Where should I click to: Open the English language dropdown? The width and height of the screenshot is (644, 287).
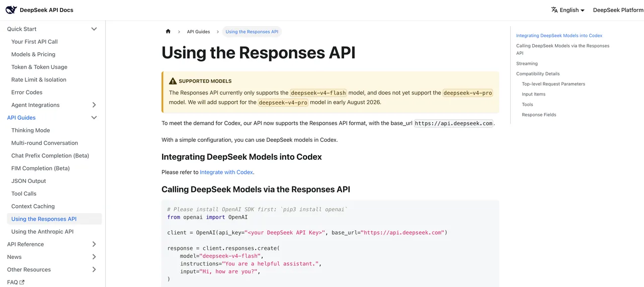(568, 10)
